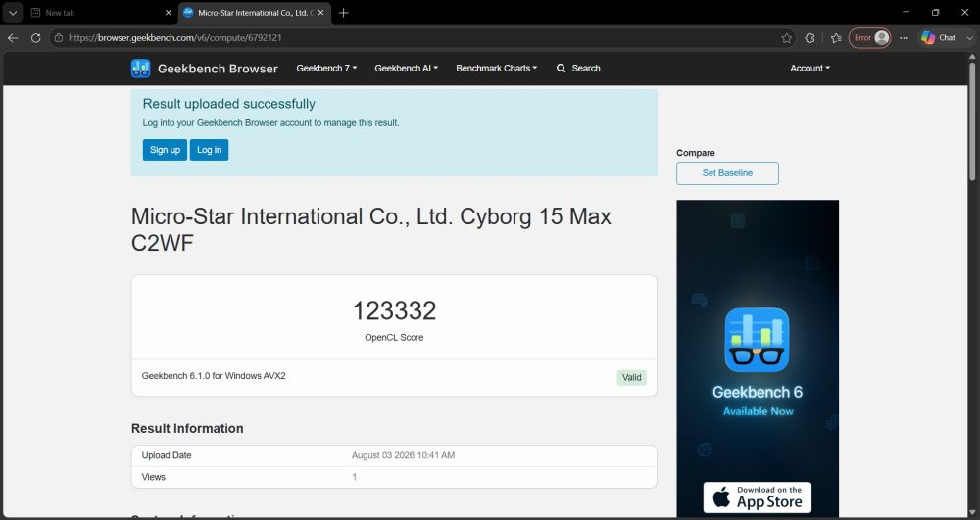Select the Micro-Star International browser tab
Image resolution: width=980 pixels, height=520 pixels.
[255, 13]
